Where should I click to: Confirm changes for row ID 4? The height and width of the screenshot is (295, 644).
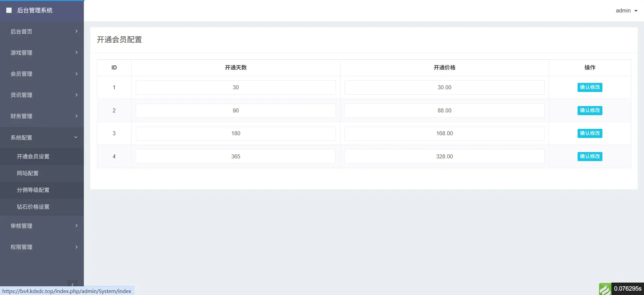[x=590, y=156]
